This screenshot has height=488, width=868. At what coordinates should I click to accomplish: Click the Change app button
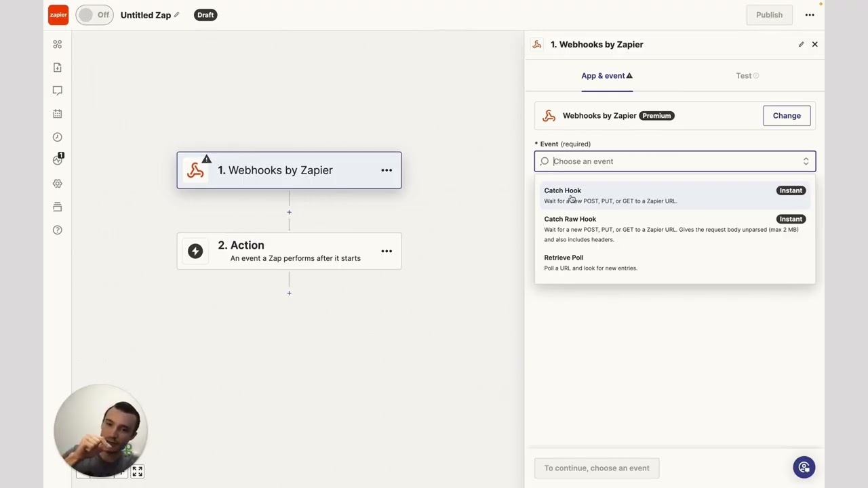point(787,115)
